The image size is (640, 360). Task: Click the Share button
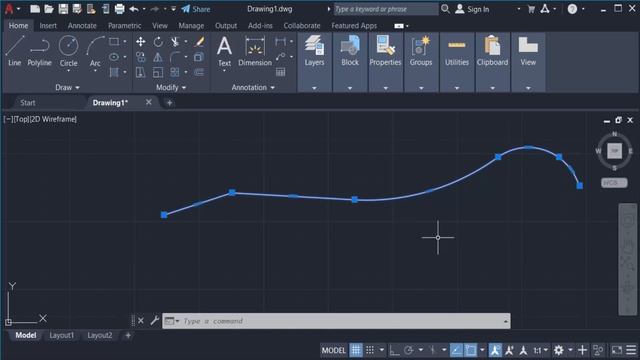[x=196, y=9]
